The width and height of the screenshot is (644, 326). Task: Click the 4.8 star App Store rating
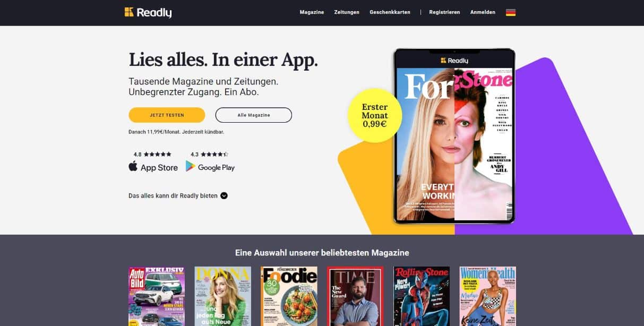(x=152, y=155)
